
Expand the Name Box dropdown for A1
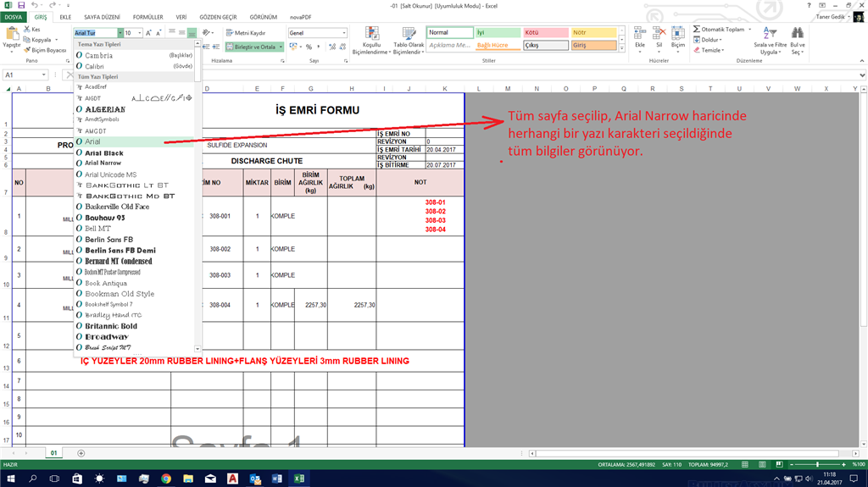[44, 75]
